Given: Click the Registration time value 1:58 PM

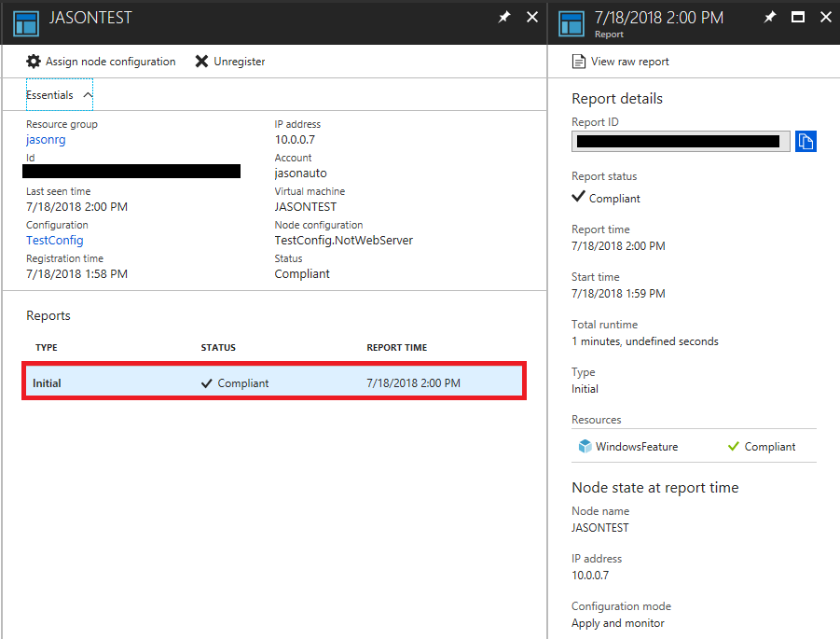Looking at the screenshot, I should click(x=77, y=274).
